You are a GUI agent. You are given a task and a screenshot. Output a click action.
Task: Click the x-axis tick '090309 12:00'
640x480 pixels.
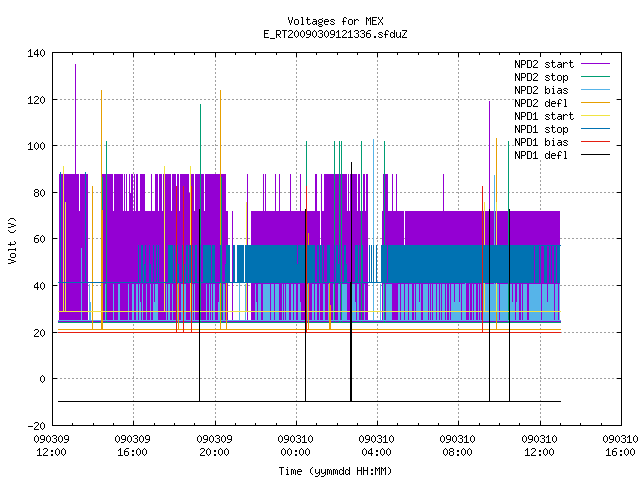[51, 446]
